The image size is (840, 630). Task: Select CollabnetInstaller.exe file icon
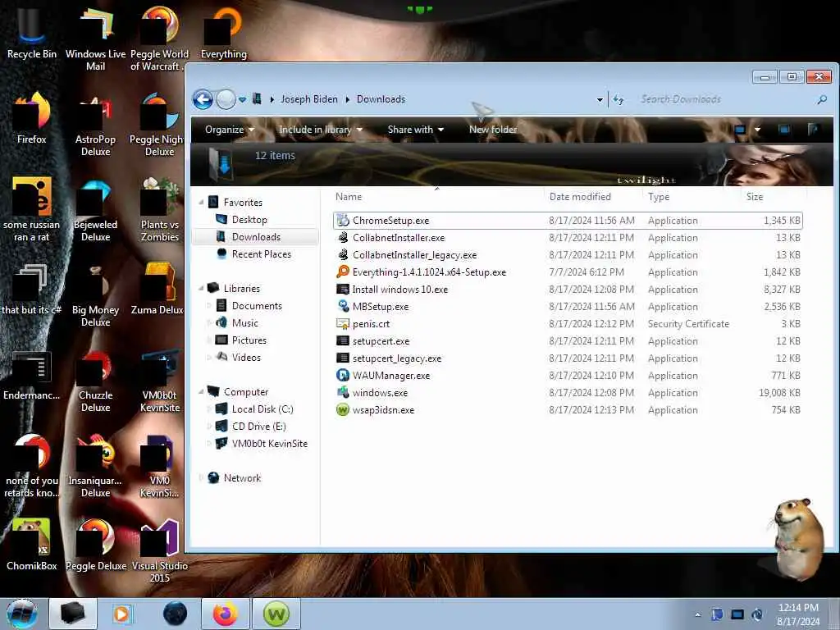tap(342, 237)
